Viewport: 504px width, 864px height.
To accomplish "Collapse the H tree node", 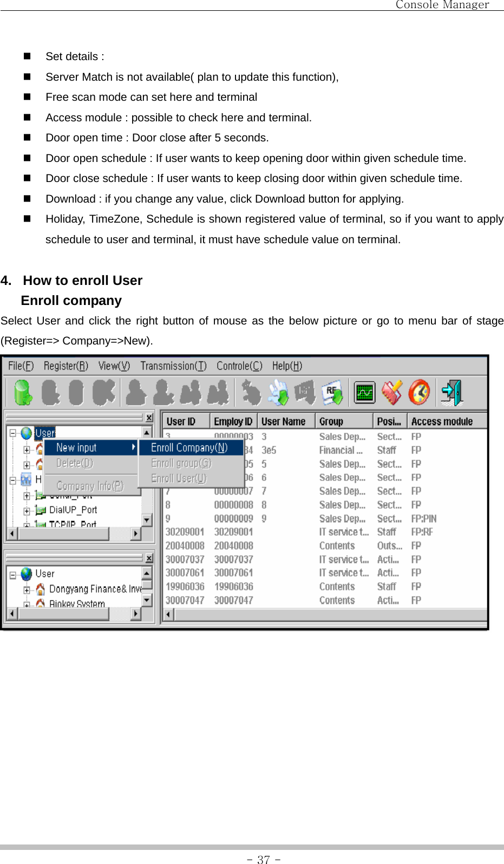I will click(x=13, y=480).
